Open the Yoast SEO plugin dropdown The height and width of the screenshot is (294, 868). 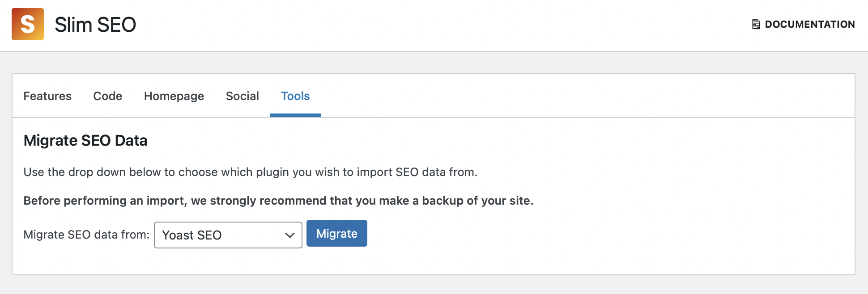tap(228, 235)
